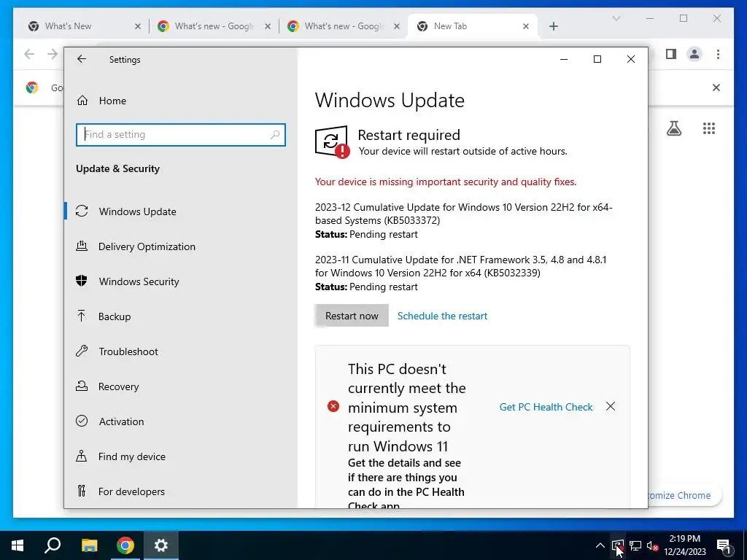The height and width of the screenshot is (560, 747).
Task: Select the New Tab tab in Chrome
Action: [x=472, y=26]
